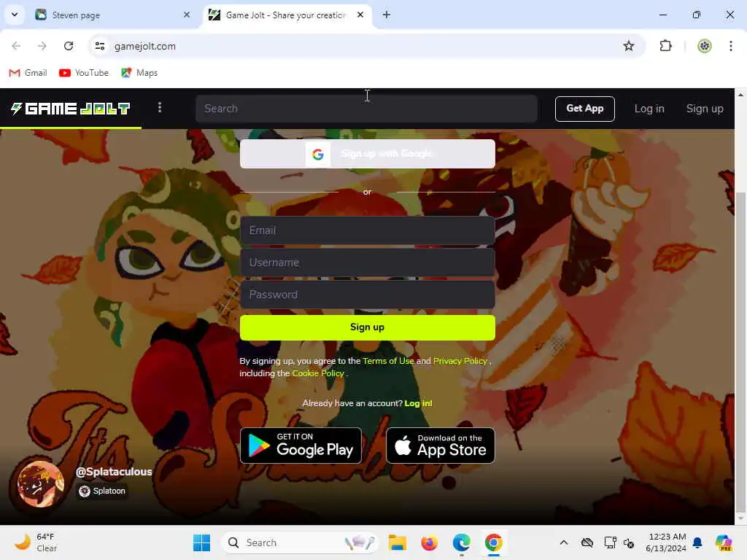Select the Game Jolt browser tab

[286, 15]
